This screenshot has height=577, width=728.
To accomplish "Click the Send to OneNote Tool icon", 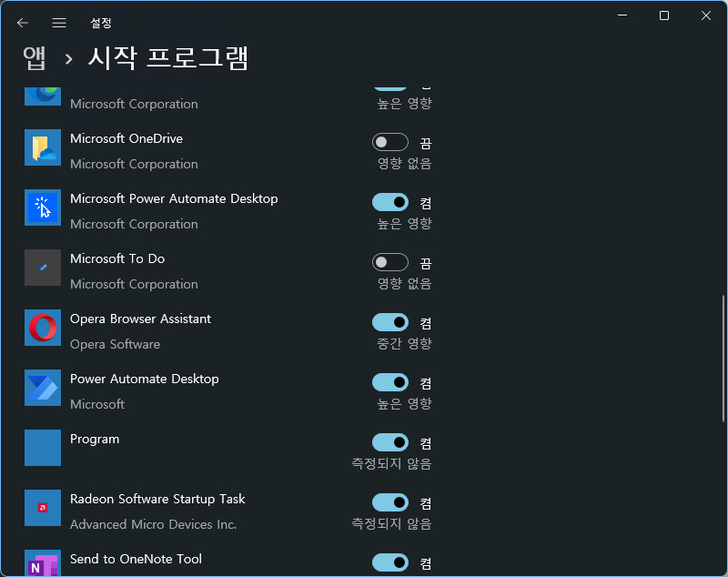I will point(43,563).
